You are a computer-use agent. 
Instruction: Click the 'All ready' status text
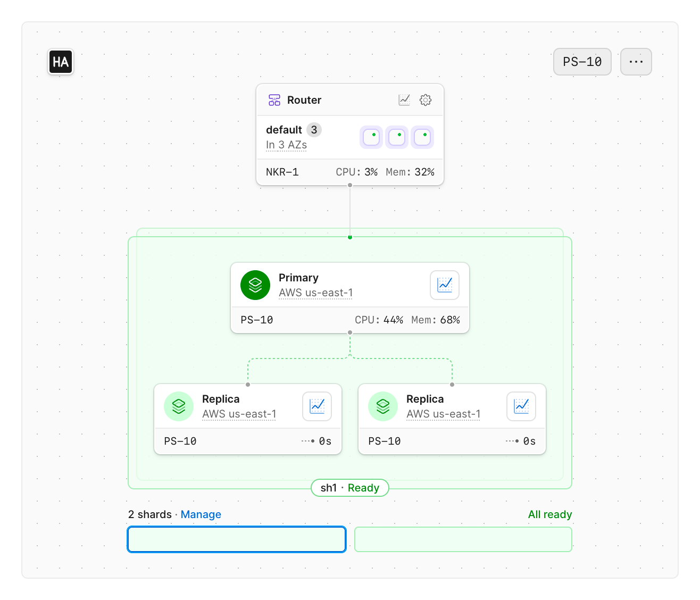point(550,514)
